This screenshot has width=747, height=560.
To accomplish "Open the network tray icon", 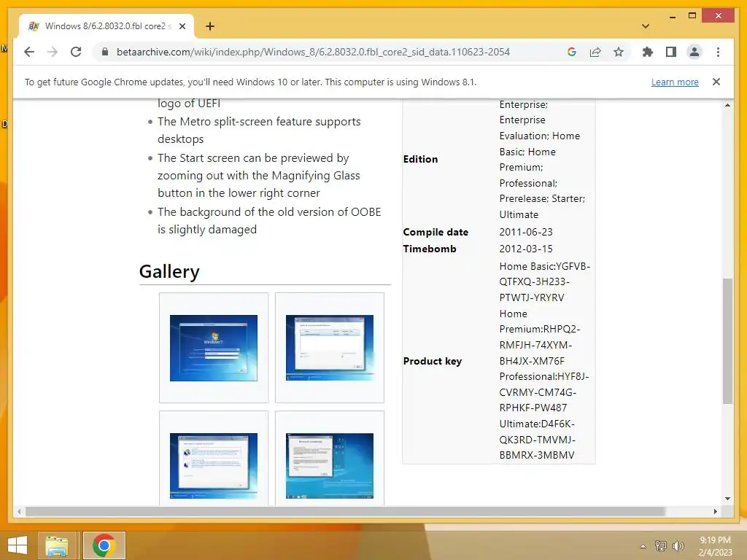I will 661,545.
